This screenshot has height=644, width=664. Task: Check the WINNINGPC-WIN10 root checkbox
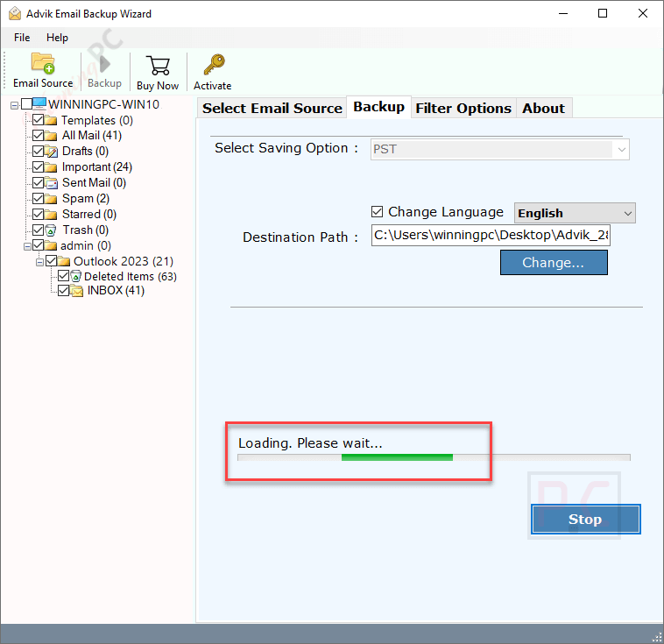26,103
